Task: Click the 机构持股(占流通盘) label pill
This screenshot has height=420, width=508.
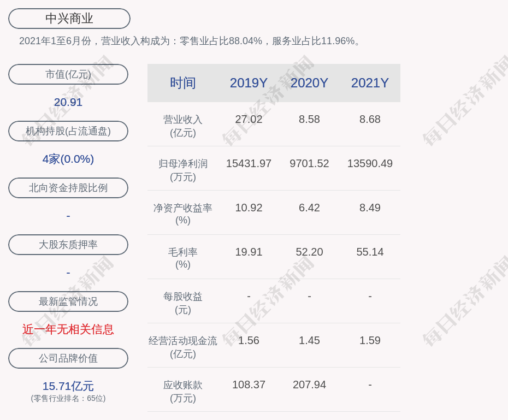Action: click(x=68, y=131)
